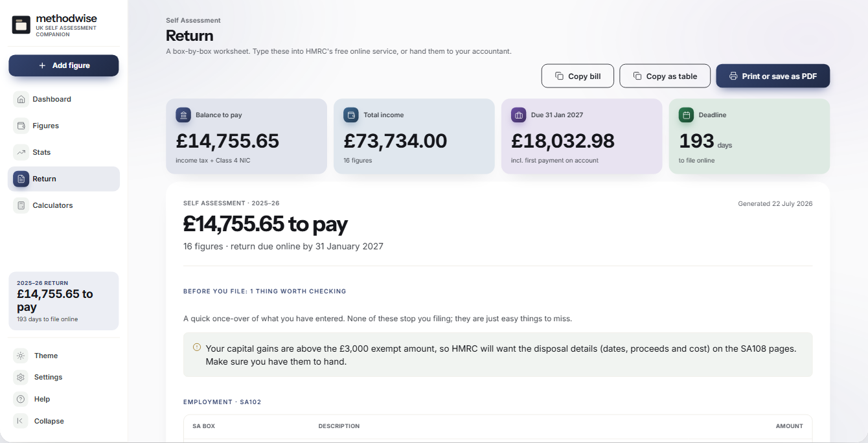Click the methodwise logo icon
The image size is (868, 443).
pyautogui.click(x=21, y=25)
